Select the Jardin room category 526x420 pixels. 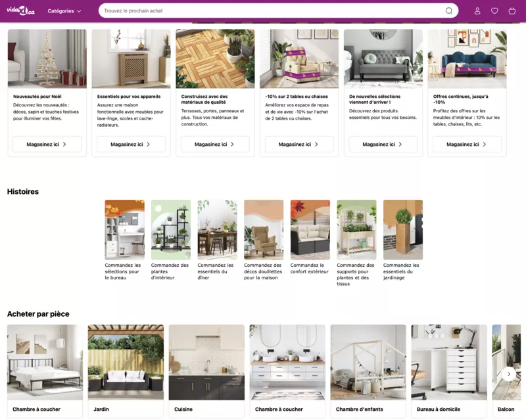coord(126,371)
